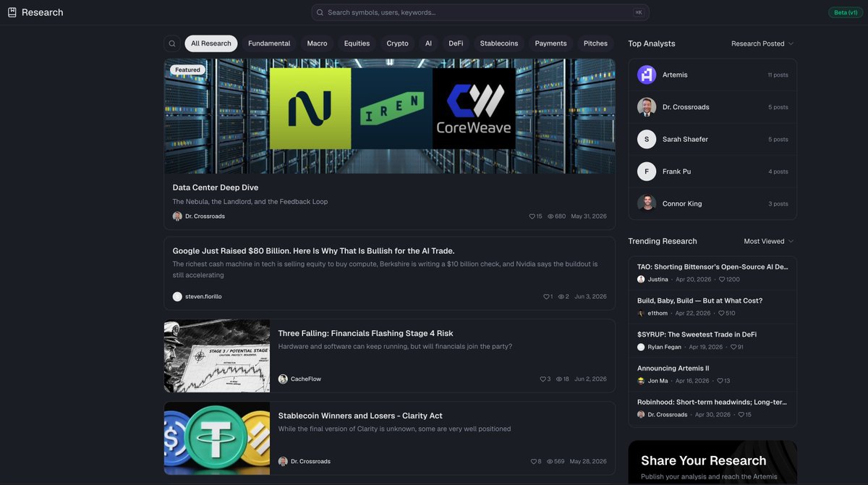This screenshot has height=485, width=868.
Task: Click Artemis analyst avatar icon
Action: click(647, 75)
